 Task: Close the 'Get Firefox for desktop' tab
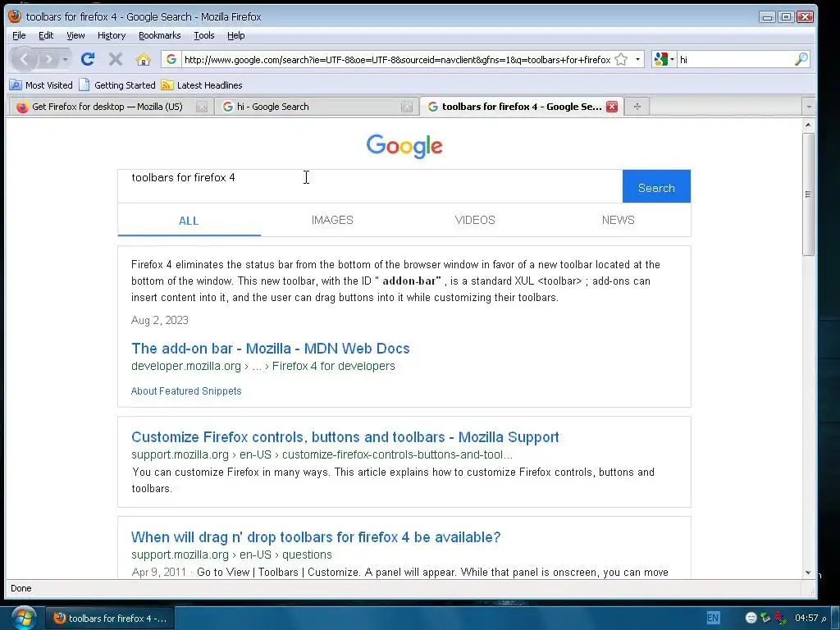click(x=202, y=107)
